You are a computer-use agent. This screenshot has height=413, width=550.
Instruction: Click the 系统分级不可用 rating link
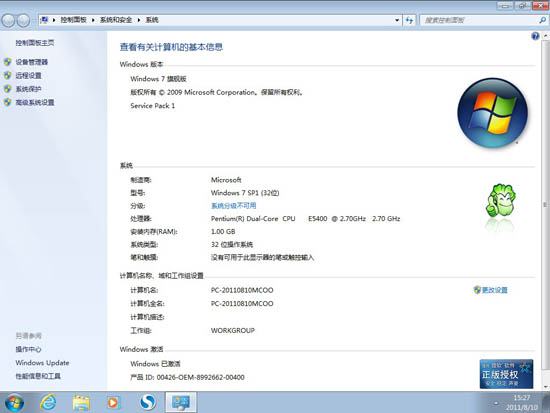233,206
